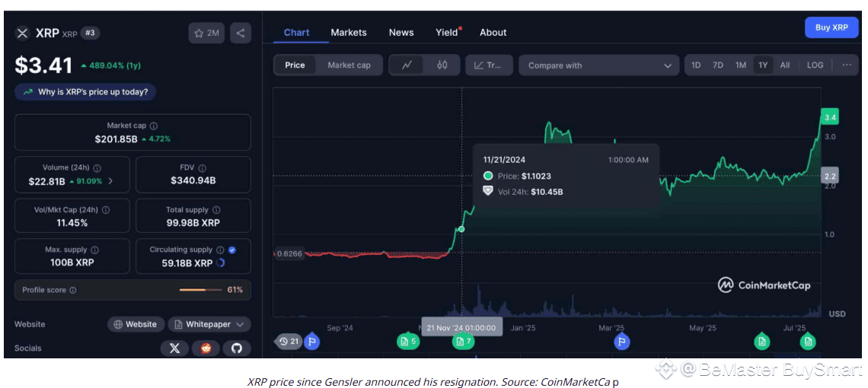The image size is (868, 388).
Task: Click the blue flag marker at Mar '25
Action: click(621, 342)
